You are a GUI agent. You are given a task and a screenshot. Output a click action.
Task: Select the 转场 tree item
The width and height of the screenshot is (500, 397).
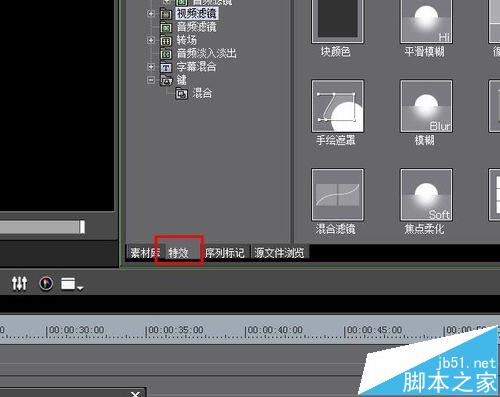(x=186, y=40)
